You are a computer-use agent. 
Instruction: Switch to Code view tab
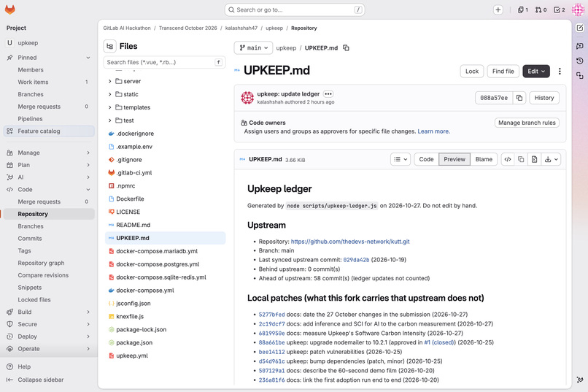426,159
